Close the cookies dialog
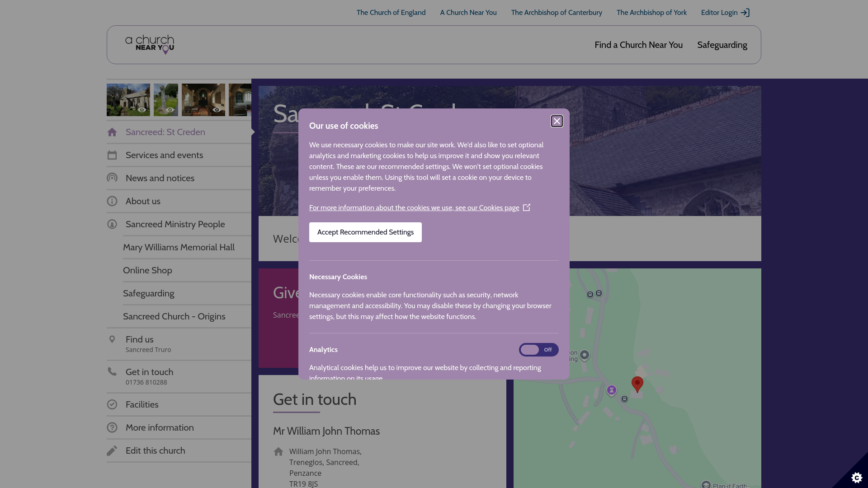Screen dimensions: 868x488 click(x=557, y=121)
